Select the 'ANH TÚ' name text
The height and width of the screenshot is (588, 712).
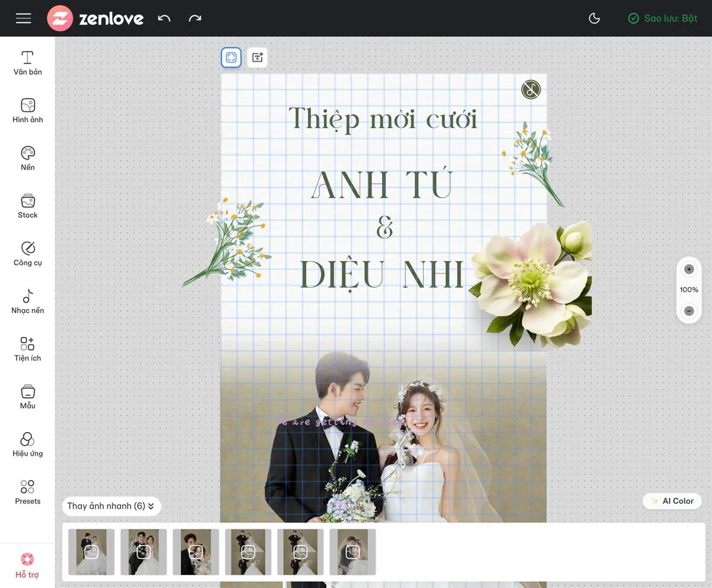click(x=383, y=185)
